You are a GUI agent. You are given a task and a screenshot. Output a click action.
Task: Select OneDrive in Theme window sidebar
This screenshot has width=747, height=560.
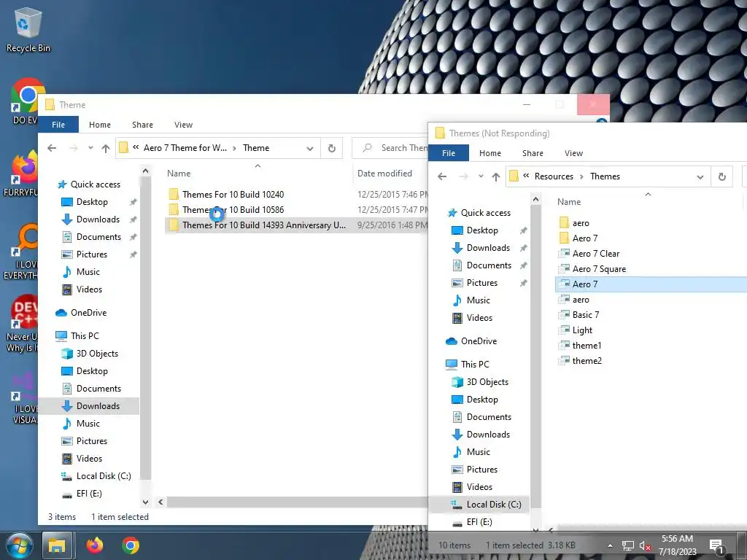coord(88,313)
